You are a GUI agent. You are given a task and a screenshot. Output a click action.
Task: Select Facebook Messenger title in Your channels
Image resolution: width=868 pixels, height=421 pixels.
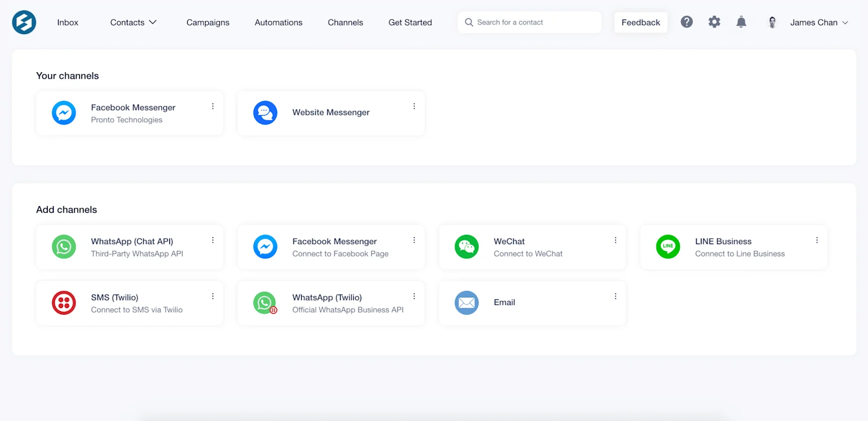pyautogui.click(x=133, y=107)
